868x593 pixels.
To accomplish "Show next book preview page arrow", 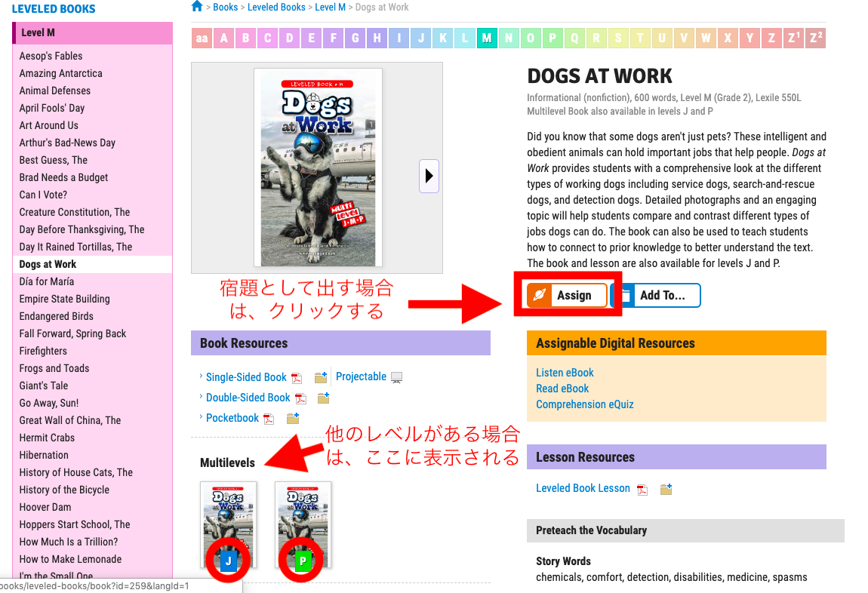I will 429,176.
